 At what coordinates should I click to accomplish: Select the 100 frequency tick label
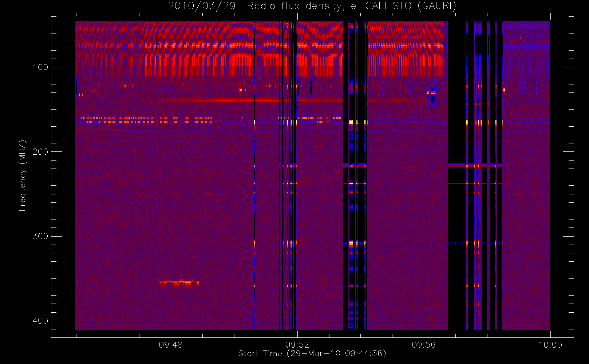40,67
